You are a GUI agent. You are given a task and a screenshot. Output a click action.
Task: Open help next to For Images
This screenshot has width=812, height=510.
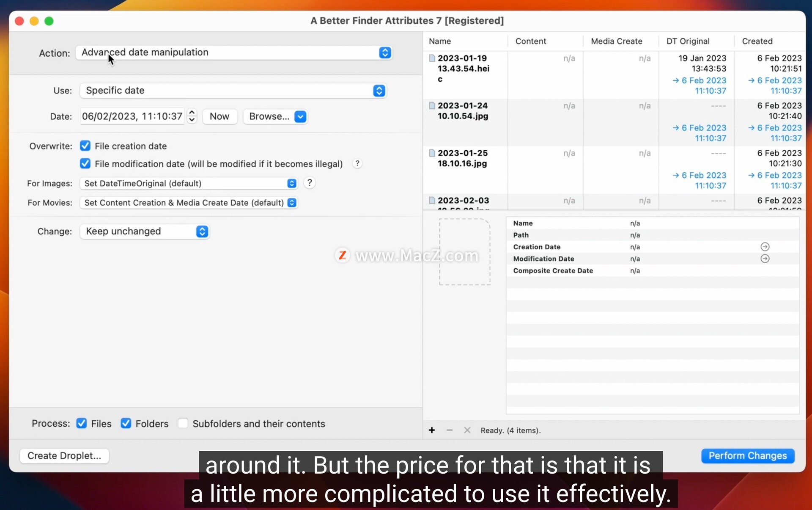[310, 183]
